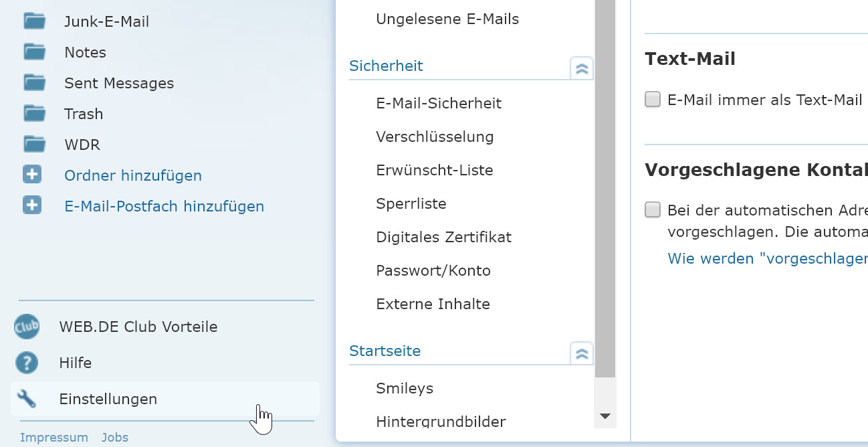
Task: Open Passwort/Konto settings
Action: tap(433, 270)
